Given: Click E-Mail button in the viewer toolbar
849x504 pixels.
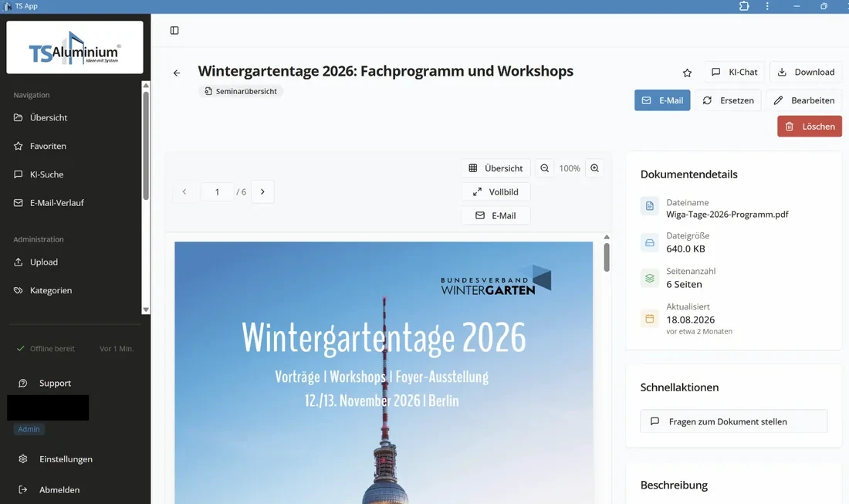Looking at the screenshot, I should click(496, 215).
